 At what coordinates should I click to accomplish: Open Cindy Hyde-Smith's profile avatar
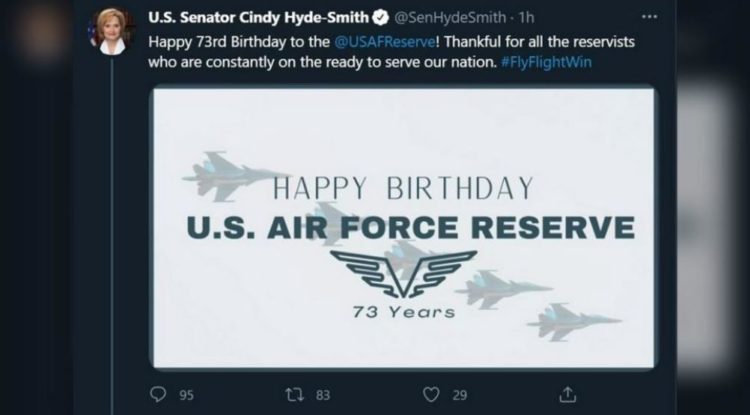[x=111, y=31]
